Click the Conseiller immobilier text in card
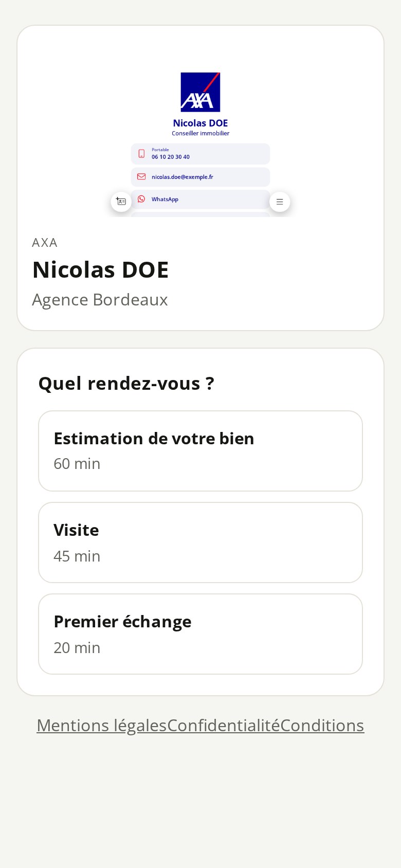401x868 pixels. coord(200,133)
